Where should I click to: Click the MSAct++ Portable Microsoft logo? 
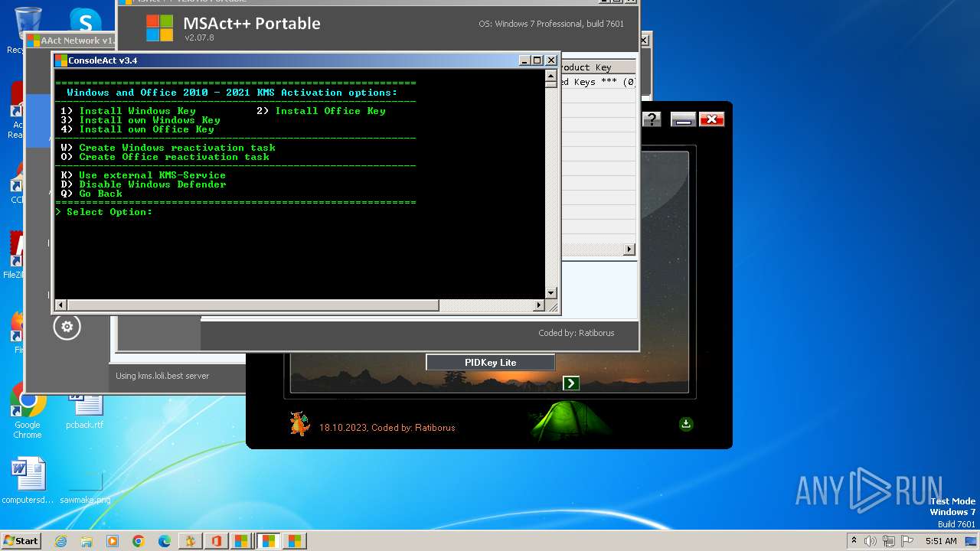(x=160, y=28)
